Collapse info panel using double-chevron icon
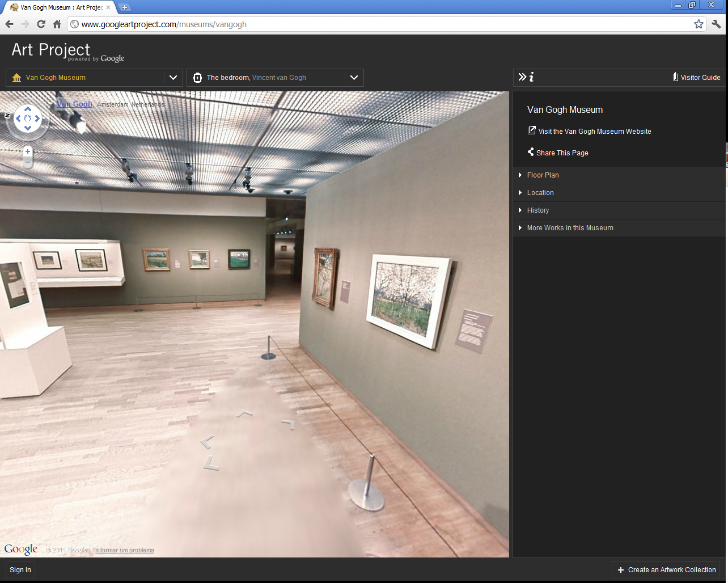Viewport: 728px width, 583px height. (521, 77)
